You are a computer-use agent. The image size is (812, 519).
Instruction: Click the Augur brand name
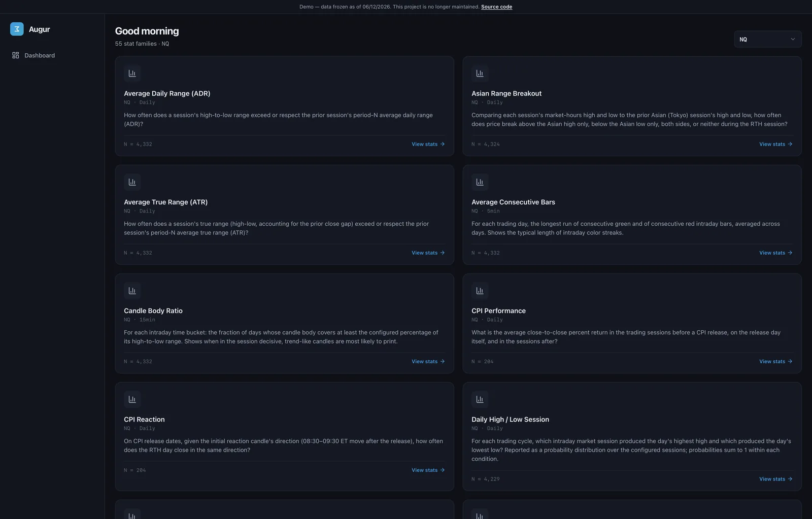(x=39, y=29)
